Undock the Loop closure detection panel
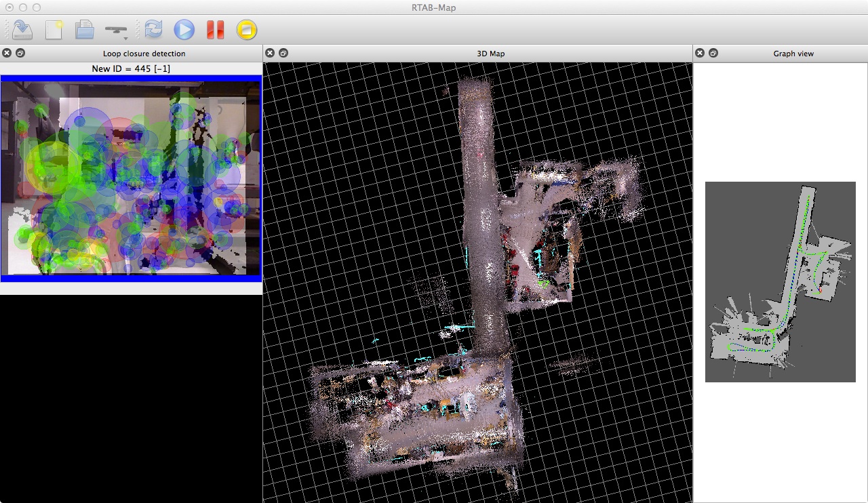 (20, 54)
